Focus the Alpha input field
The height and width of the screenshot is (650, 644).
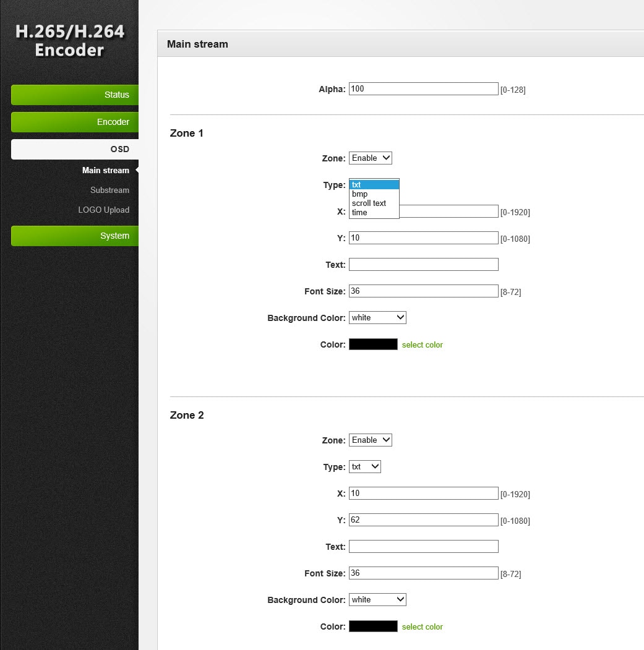tap(423, 88)
